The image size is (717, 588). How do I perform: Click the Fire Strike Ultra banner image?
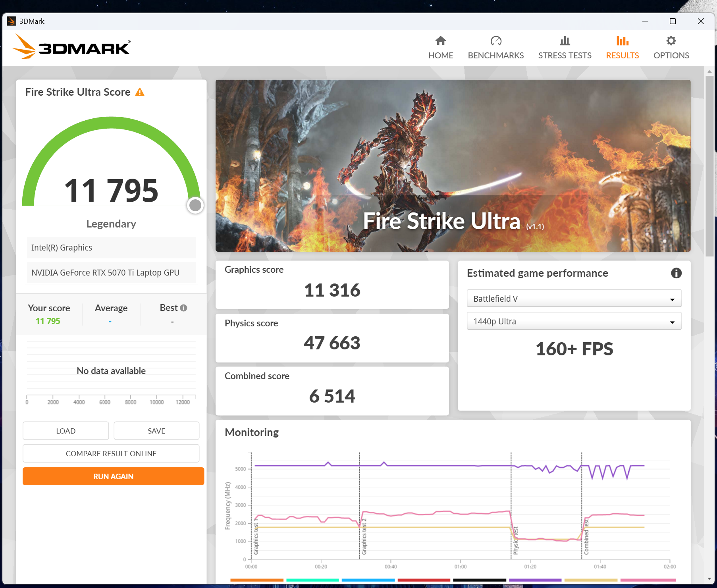pyautogui.click(x=453, y=166)
